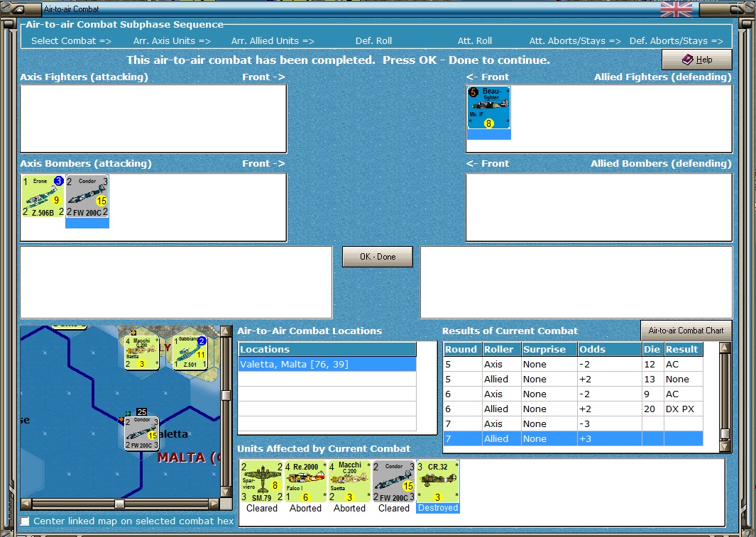This screenshot has height=537, width=756.
Task: Click the Surprise column header
Action: (x=549, y=349)
